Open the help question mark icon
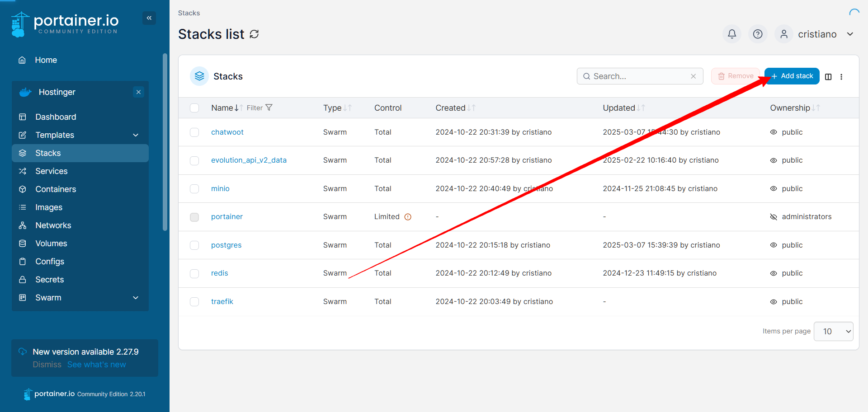Viewport: 868px width, 412px height. pos(758,34)
